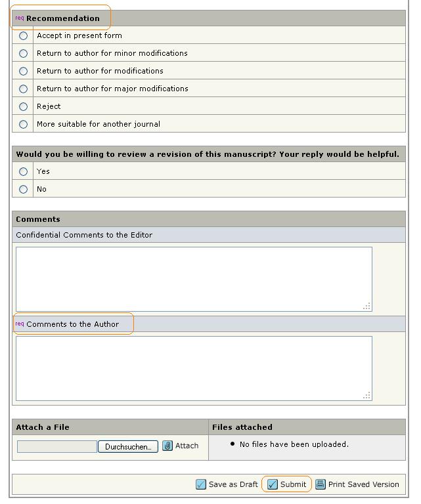The width and height of the screenshot is (421, 504).
Task: Pick 'Return to author for major modifications'
Action: pos(23,89)
